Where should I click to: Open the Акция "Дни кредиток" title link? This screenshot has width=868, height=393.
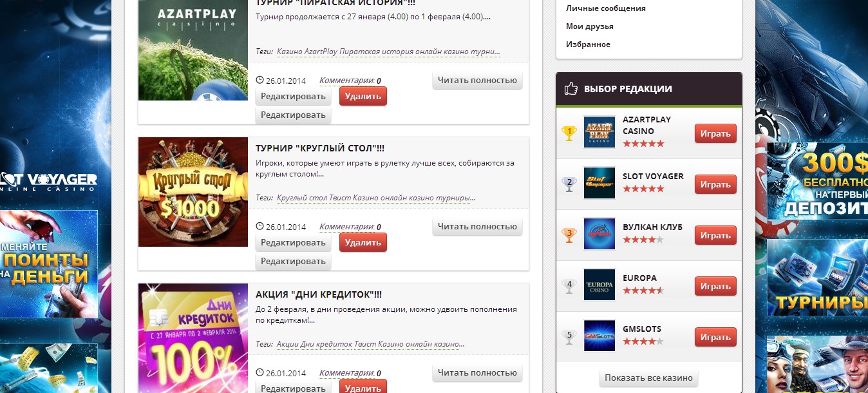tap(319, 294)
